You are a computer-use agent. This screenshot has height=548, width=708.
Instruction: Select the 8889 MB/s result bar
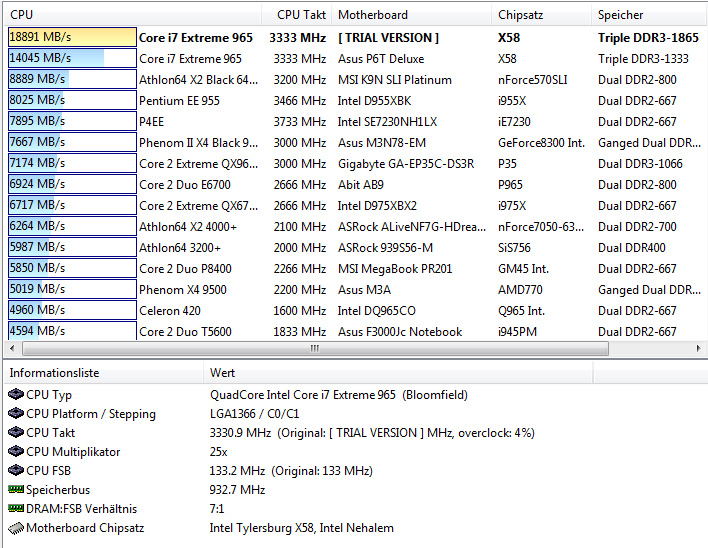point(72,79)
